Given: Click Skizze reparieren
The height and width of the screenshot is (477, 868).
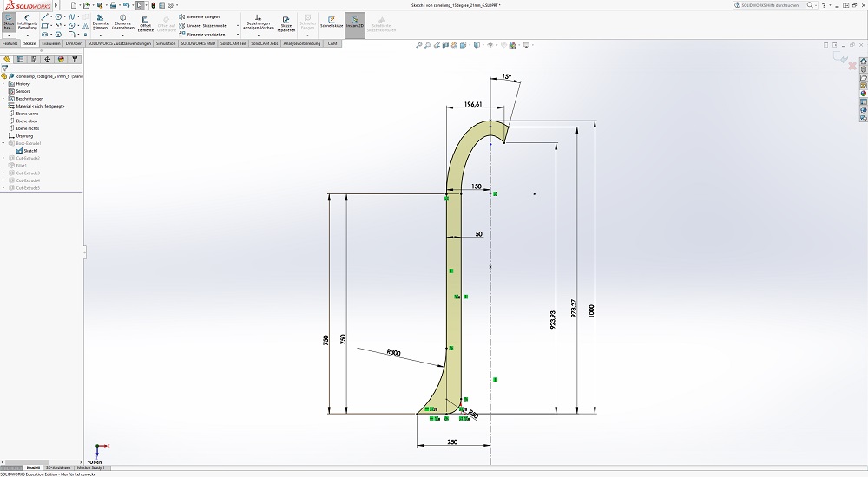Looking at the screenshot, I should [x=286, y=23].
